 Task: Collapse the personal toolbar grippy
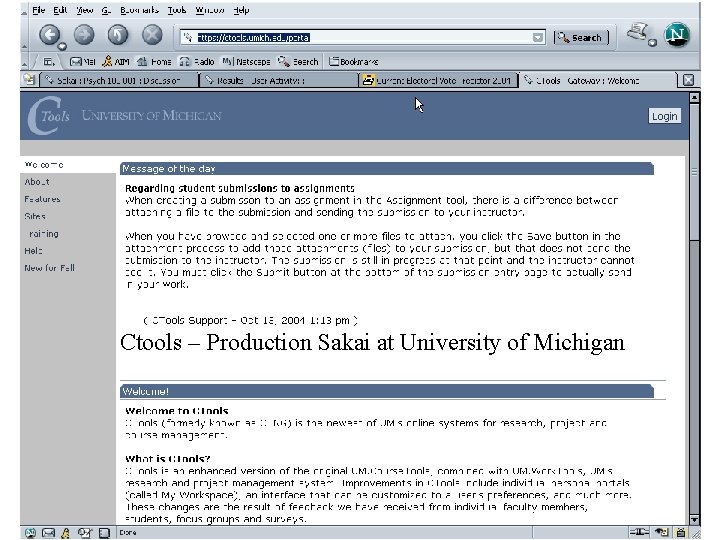24,62
